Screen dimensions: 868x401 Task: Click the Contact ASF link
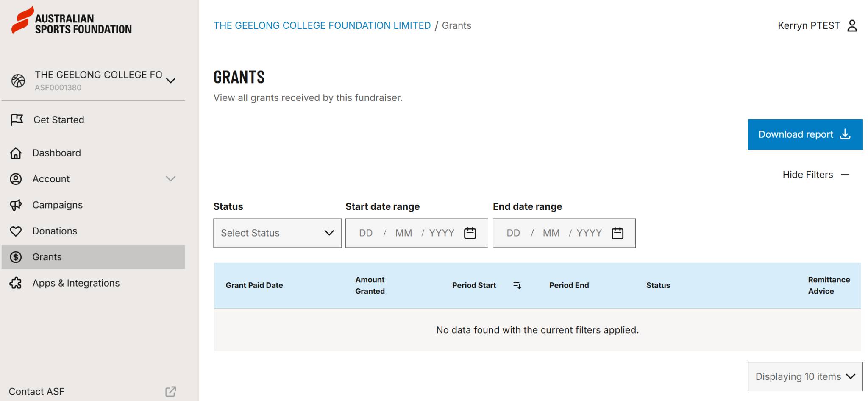click(x=36, y=392)
